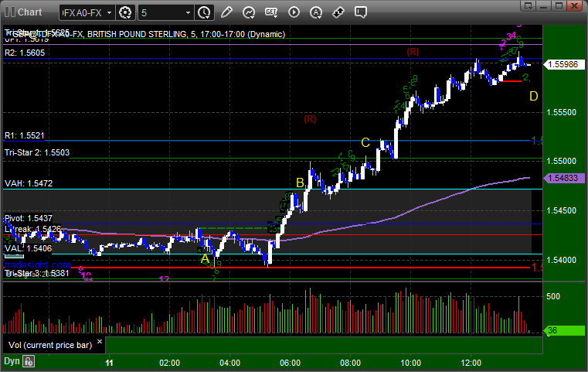Open the GET studies menu
The height and width of the screenshot is (372, 588).
click(x=271, y=12)
